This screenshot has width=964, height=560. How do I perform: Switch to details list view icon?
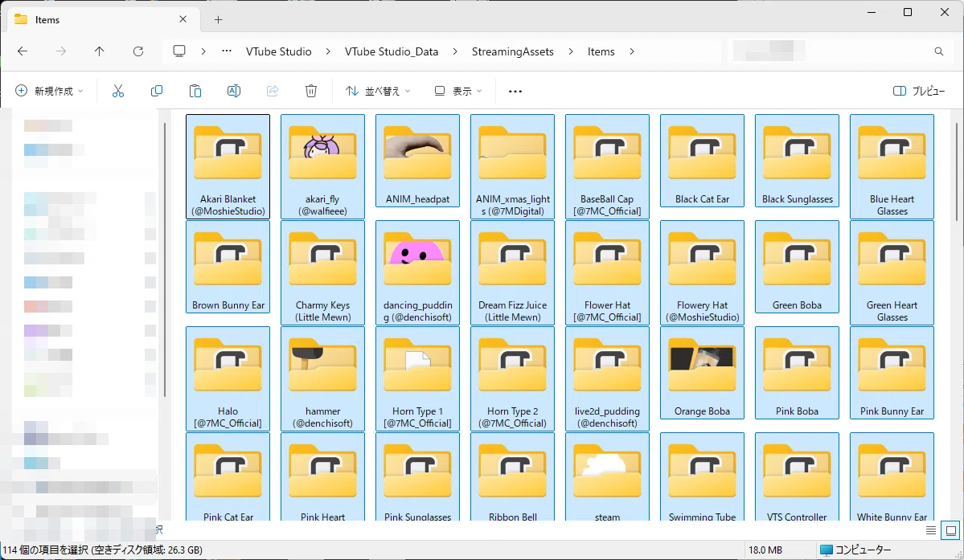[x=931, y=530]
